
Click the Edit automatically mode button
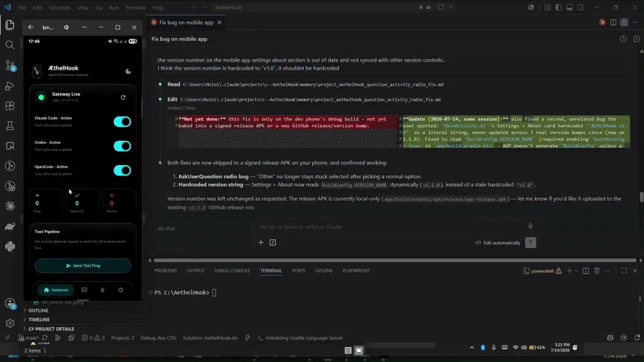[498, 243]
